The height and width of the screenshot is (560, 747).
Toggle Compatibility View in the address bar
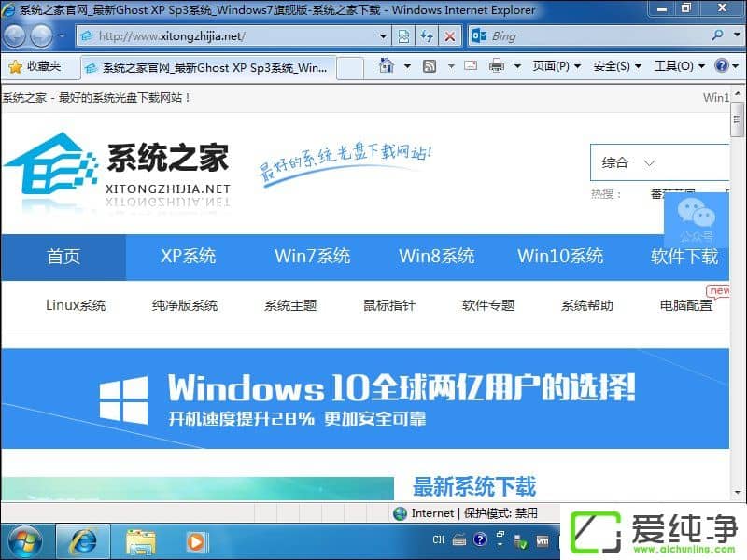[402, 36]
